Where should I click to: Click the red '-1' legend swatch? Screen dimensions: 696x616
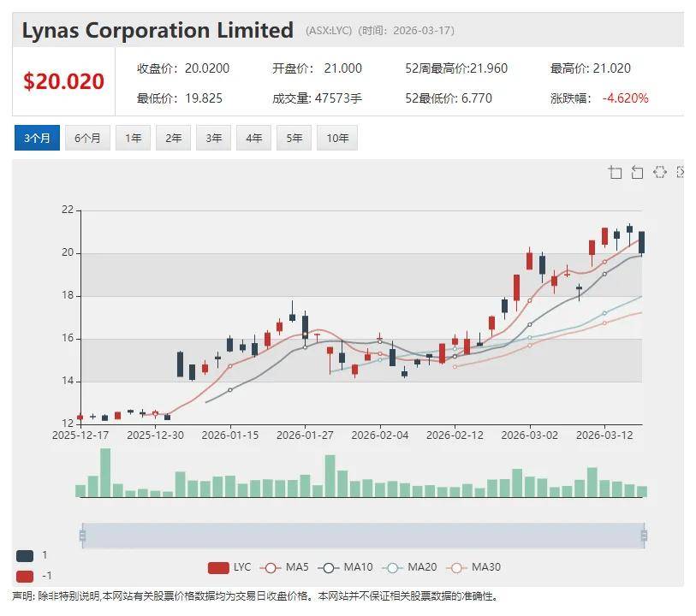25,576
